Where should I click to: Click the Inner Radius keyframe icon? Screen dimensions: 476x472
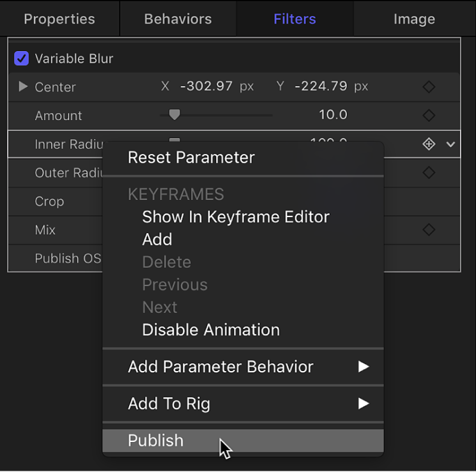(429, 144)
